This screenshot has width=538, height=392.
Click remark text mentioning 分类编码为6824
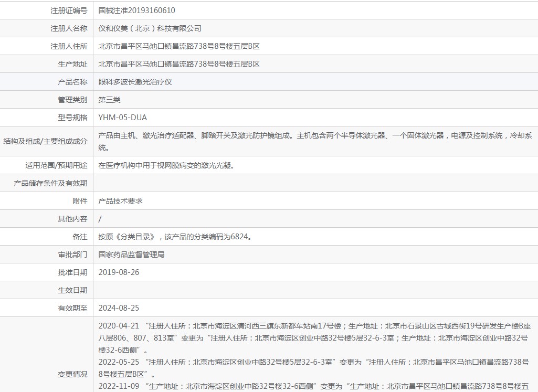tap(176, 237)
